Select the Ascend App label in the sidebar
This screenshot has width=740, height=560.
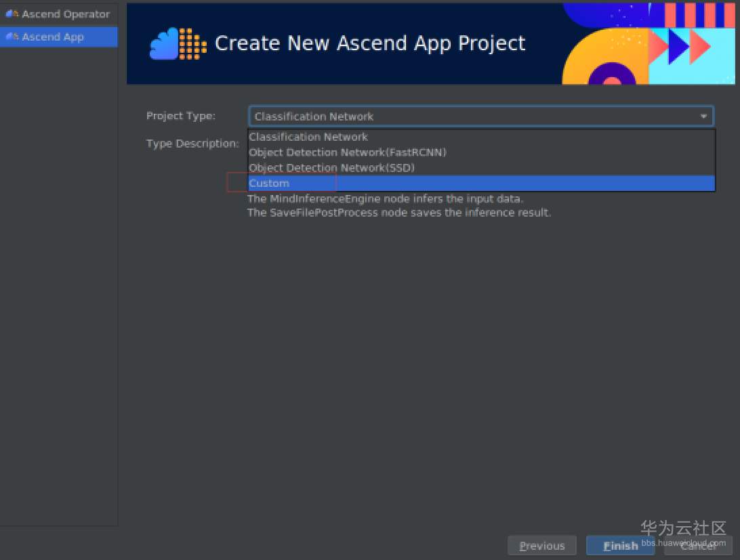(53, 37)
